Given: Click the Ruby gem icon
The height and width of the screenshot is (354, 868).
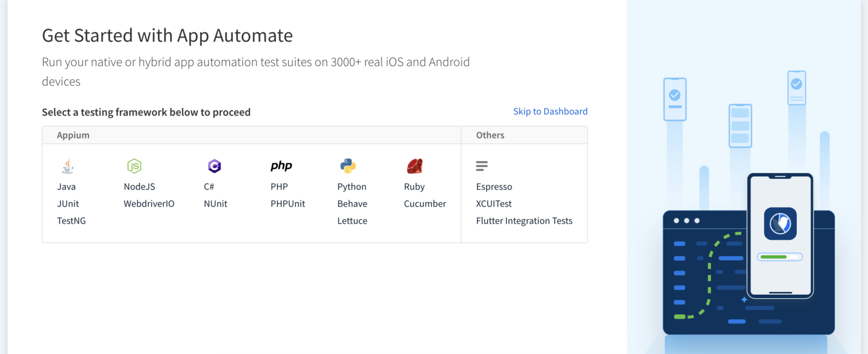Looking at the screenshot, I should 414,165.
